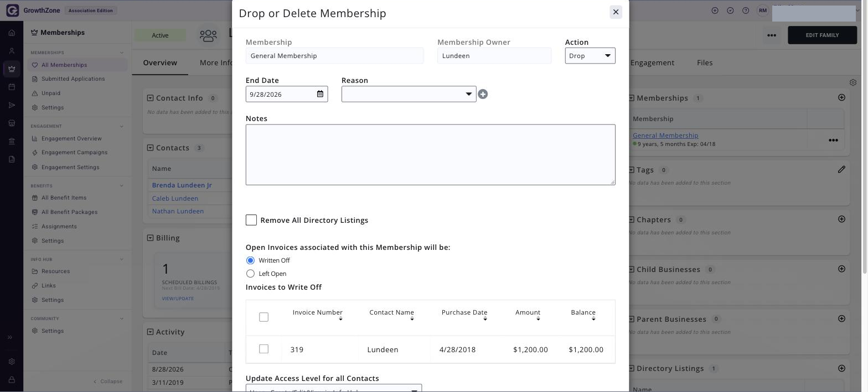The width and height of the screenshot is (868, 392).
Task: Open the Contacts person icon in left rail
Action: click(x=12, y=51)
